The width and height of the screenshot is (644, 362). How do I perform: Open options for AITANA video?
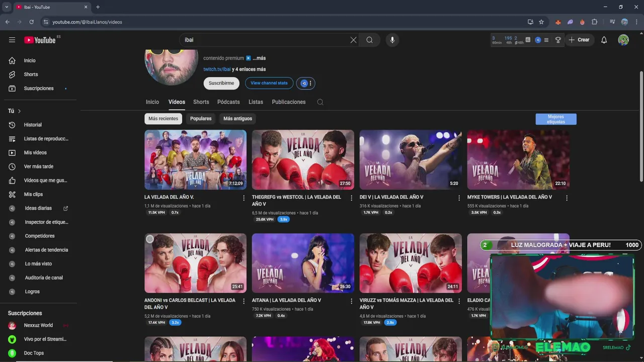[x=352, y=301]
